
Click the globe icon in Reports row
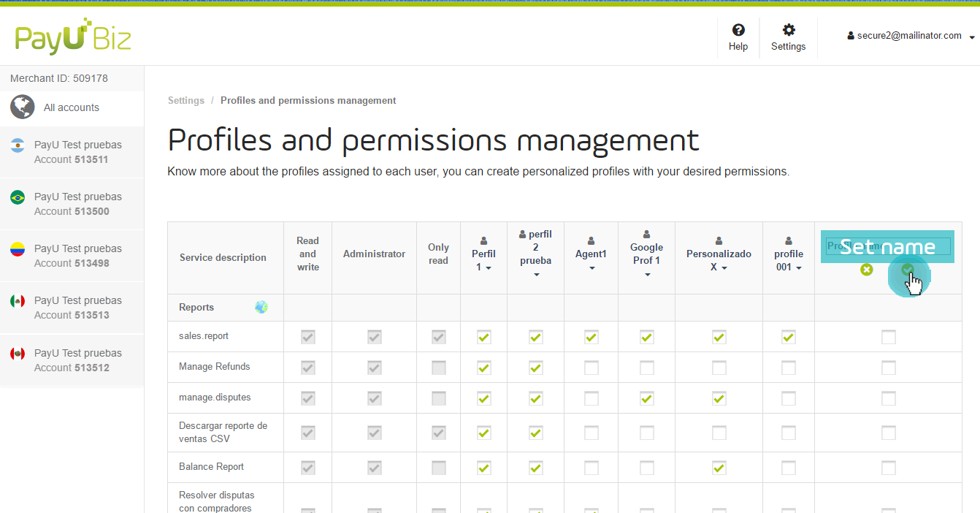261,308
